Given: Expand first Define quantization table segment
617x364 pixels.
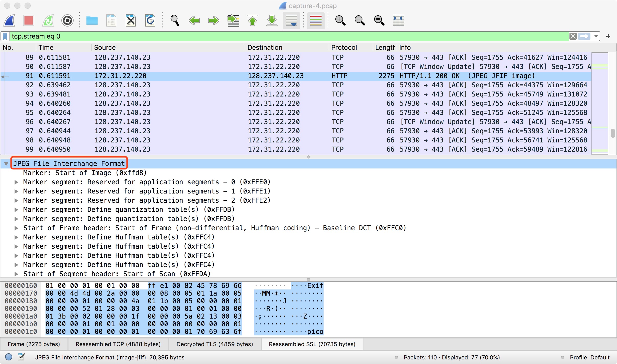Looking at the screenshot, I should coord(16,210).
